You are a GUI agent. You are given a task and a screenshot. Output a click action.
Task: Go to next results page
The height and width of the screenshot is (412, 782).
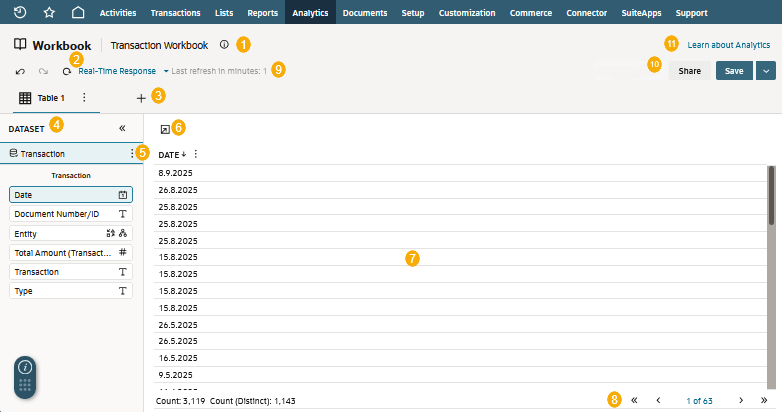[x=741, y=400]
